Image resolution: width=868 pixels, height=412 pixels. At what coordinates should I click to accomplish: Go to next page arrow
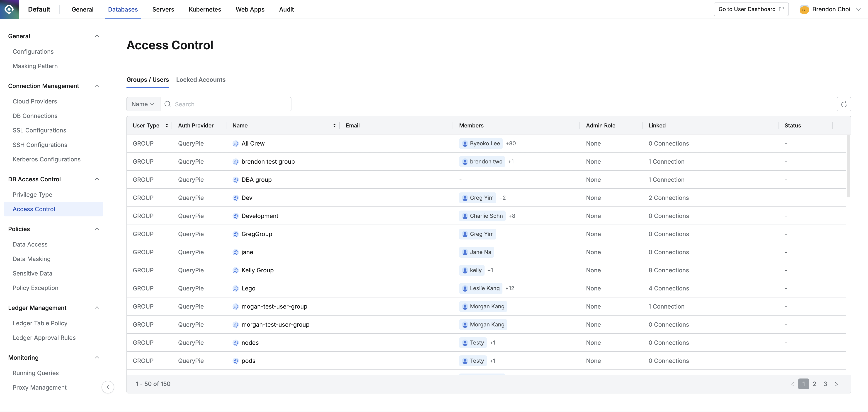point(836,384)
